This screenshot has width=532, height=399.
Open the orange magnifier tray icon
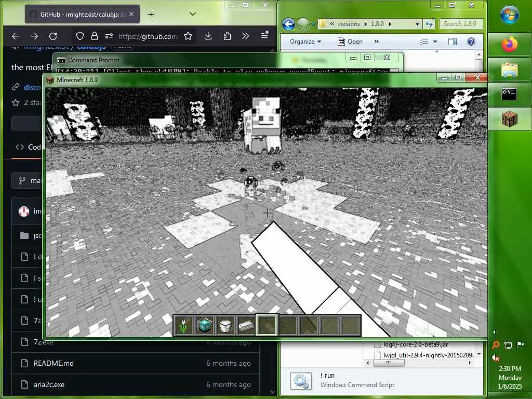(x=496, y=345)
